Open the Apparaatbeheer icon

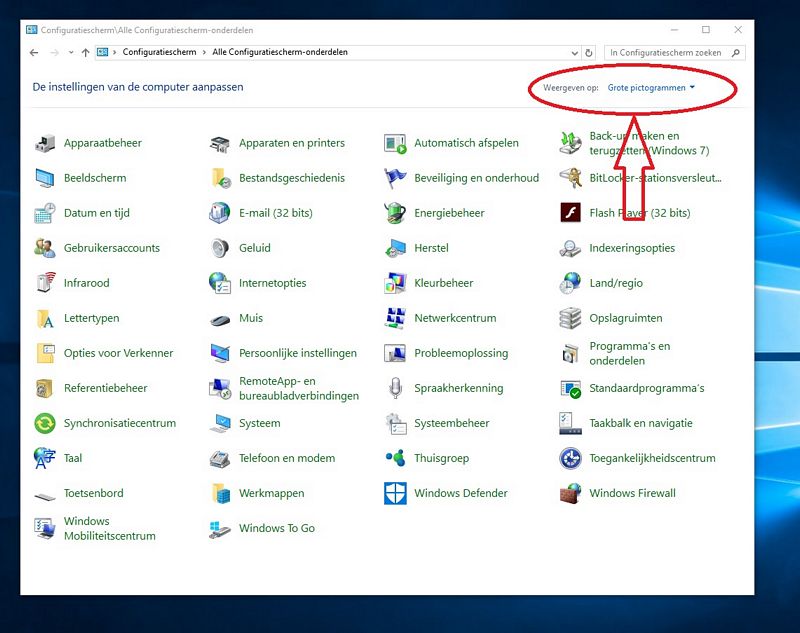click(x=45, y=143)
